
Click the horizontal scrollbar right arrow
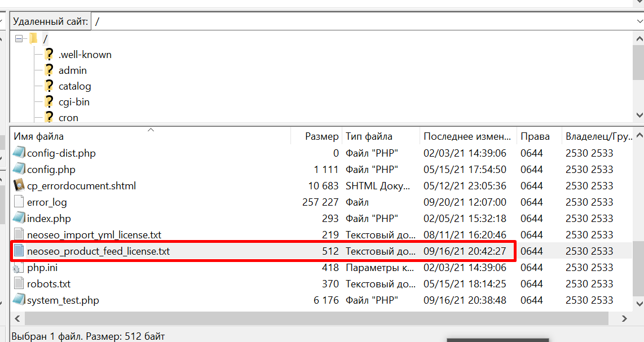[624, 318]
